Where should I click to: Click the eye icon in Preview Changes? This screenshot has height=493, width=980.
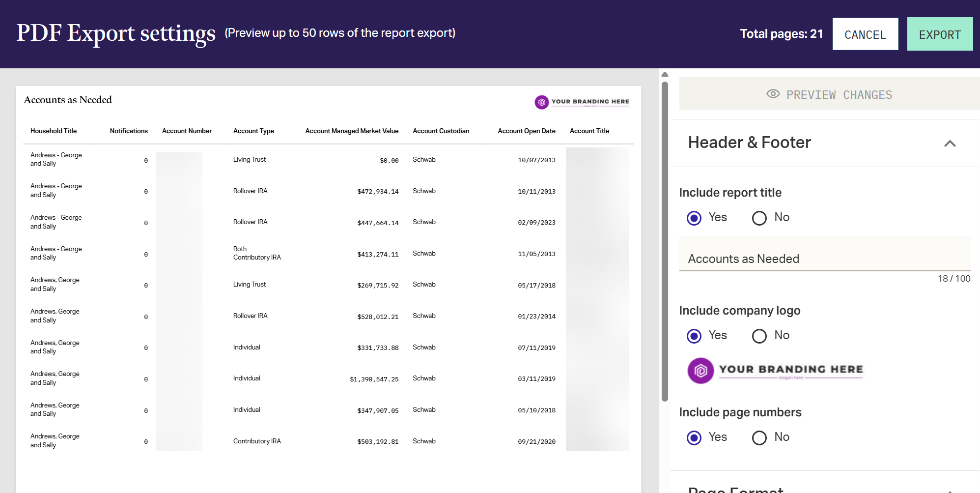coord(773,94)
